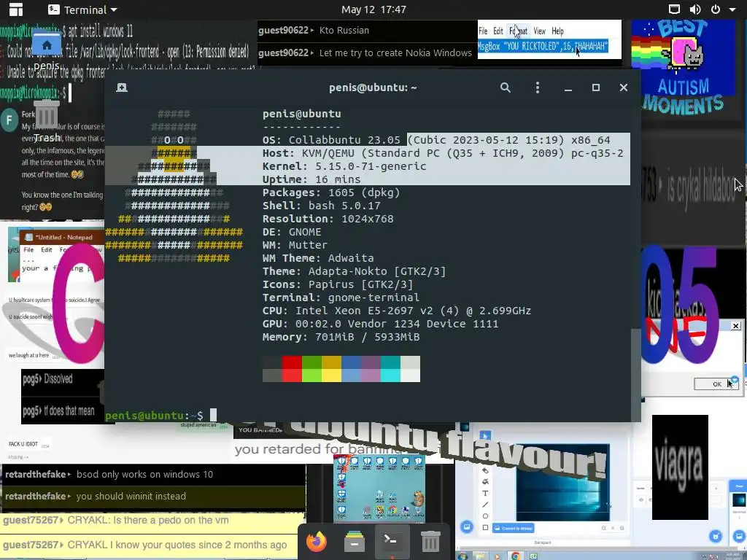Viewport: 747px width, 560px height.
Task: Open the Files manager from the dock
Action: tap(355, 542)
